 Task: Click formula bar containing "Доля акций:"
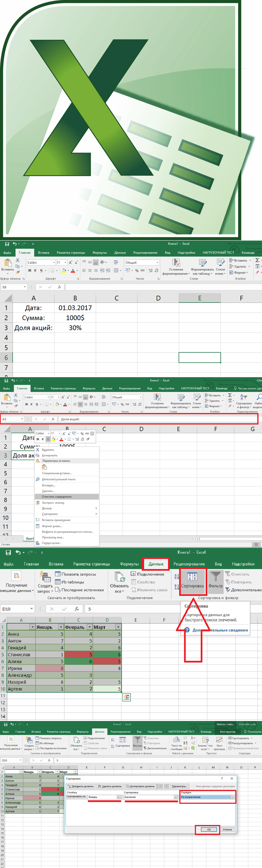pos(158,419)
